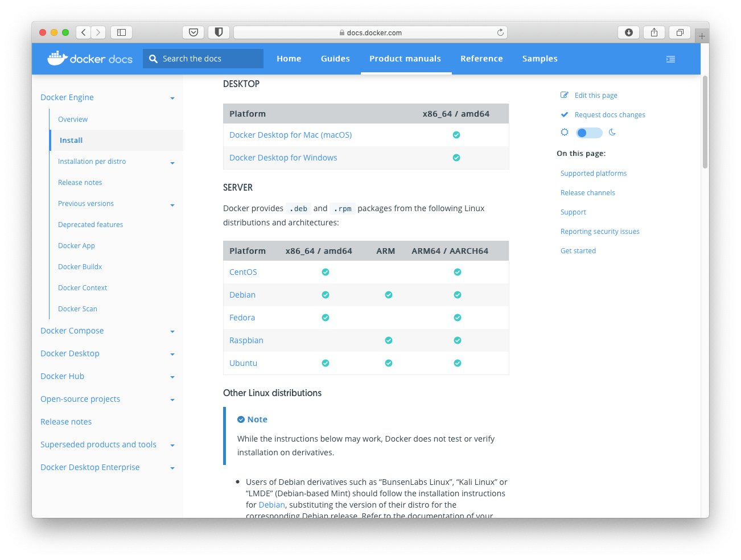This screenshot has height=560, width=741.
Task: Click the Request docs changes checkmark icon
Action: (565, 114)
